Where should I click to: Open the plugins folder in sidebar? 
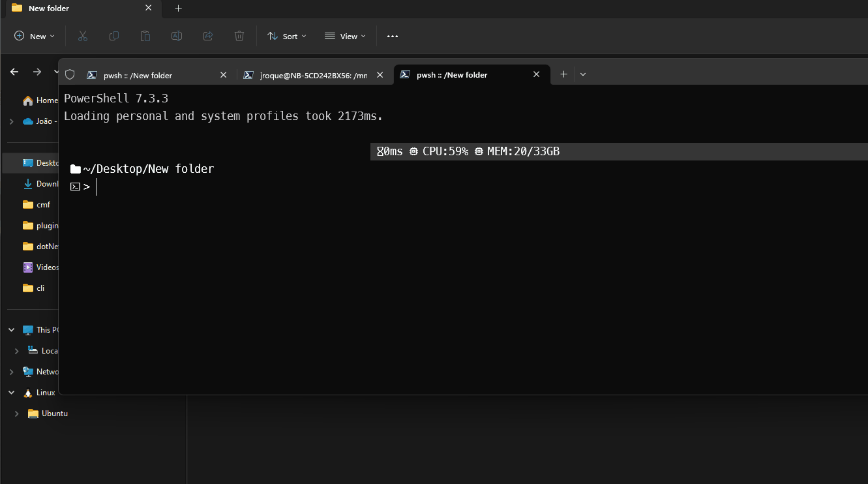pyautogui.click(x=39, y=226)
